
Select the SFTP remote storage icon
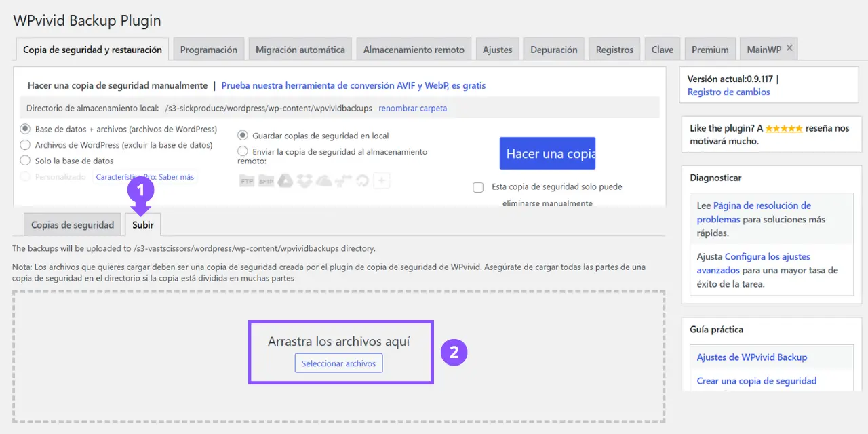tap(265, 181)
